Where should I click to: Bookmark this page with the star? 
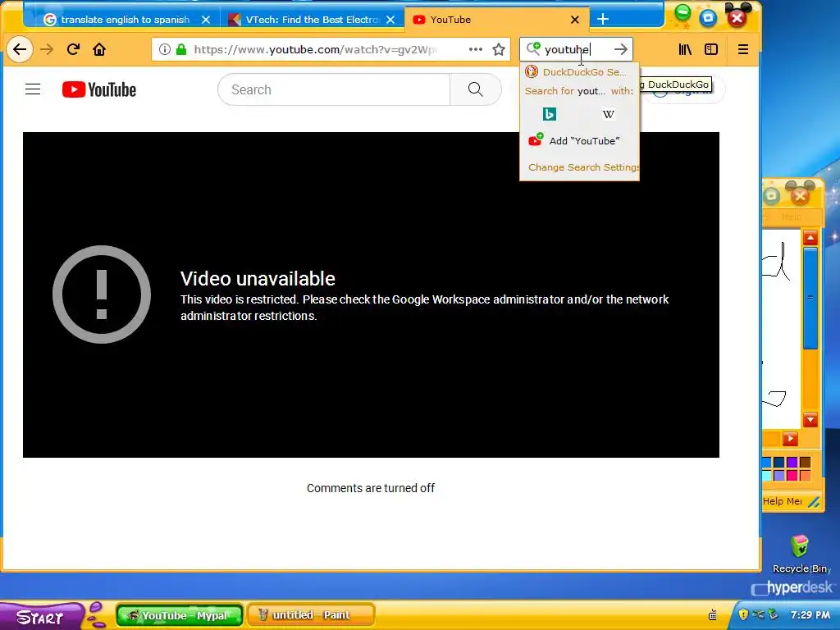[499, 50]
